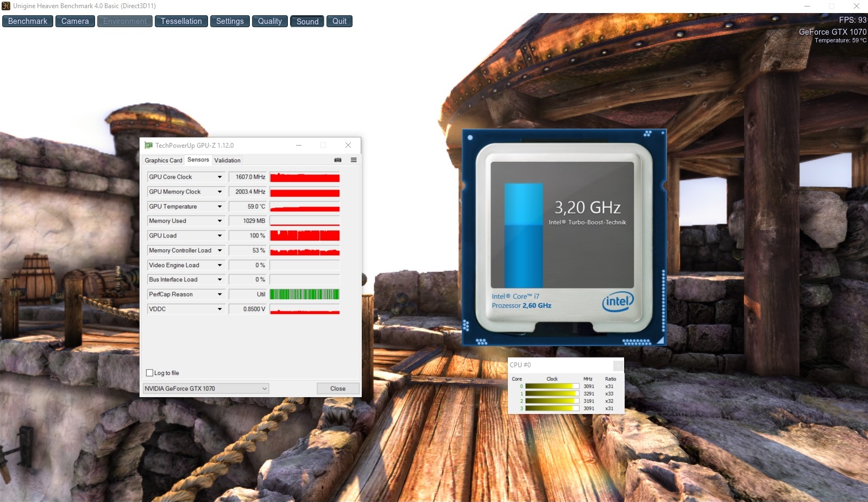Viewport: 868px width, 502px height.
Task: Click the 2003.4 MHz memory clock value
Action: tap(248, 192)
